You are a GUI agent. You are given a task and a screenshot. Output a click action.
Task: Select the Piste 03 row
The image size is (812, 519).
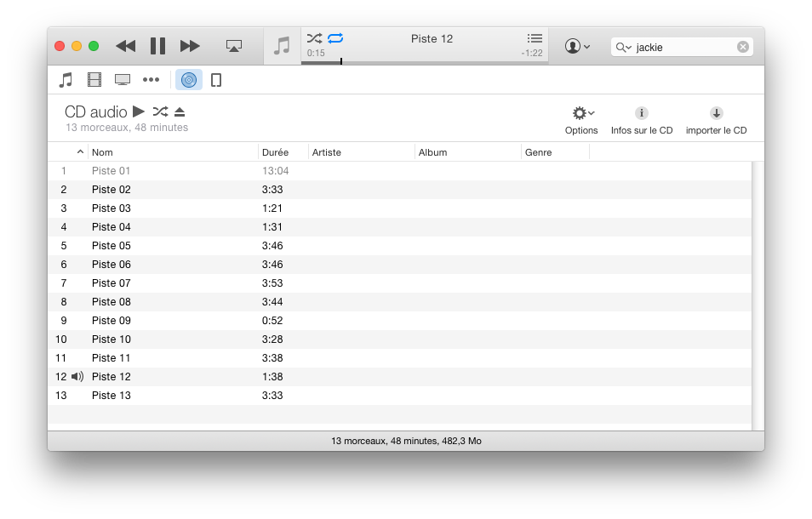(399, 208)
